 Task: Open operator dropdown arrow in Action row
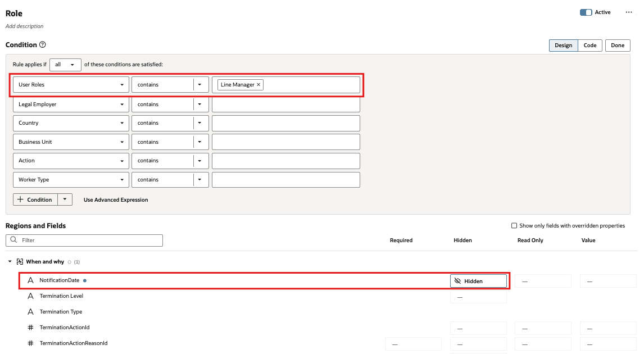click(x=200, y=161)
